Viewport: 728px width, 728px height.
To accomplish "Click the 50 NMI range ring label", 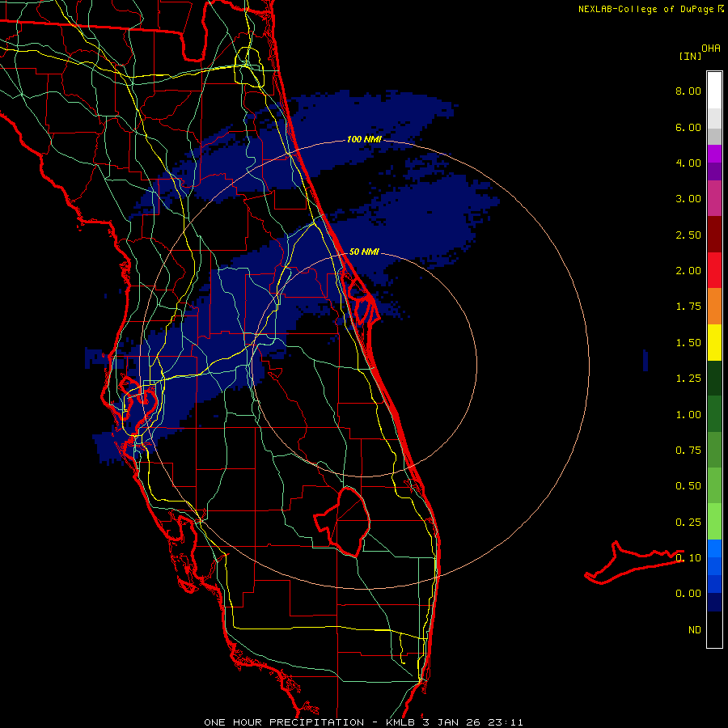I will click(364, 252).
